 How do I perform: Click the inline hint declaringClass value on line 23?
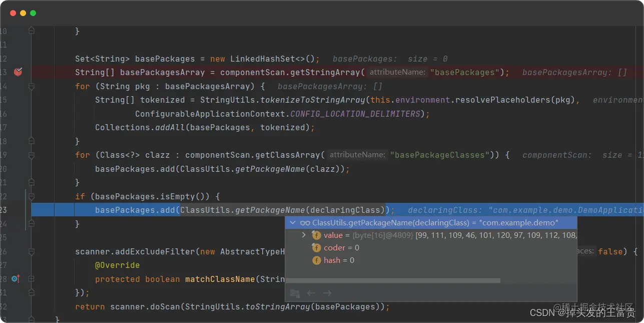tap(525, 210)
